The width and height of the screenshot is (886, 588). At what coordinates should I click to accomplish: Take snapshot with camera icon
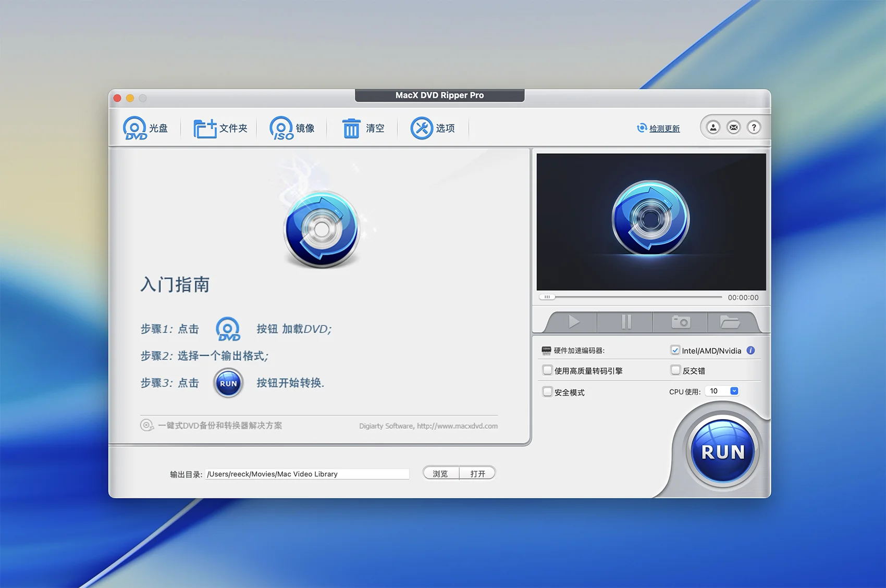pos(680,322)
